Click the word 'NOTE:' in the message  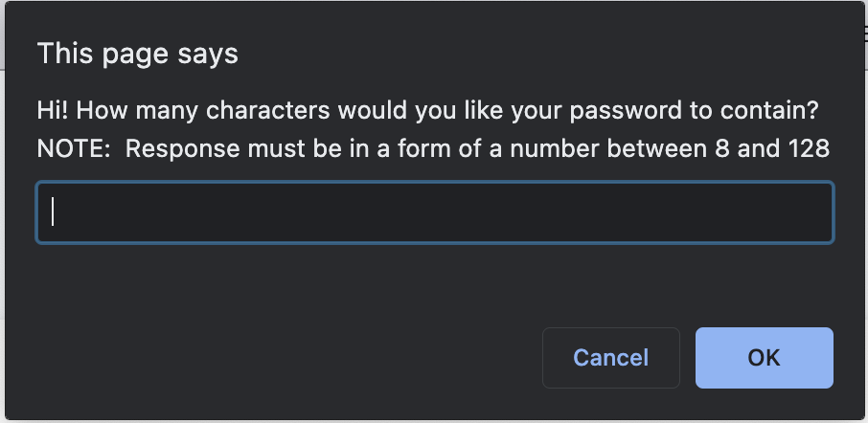74,148
